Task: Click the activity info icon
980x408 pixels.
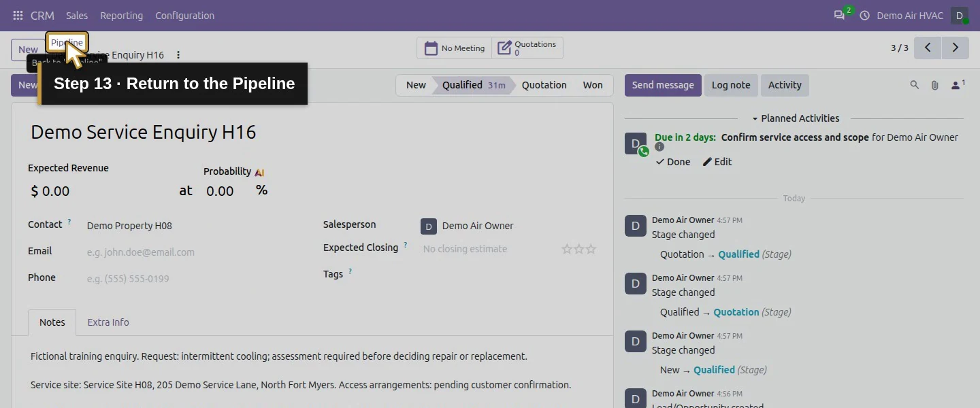Action: (x=659, y=147)
